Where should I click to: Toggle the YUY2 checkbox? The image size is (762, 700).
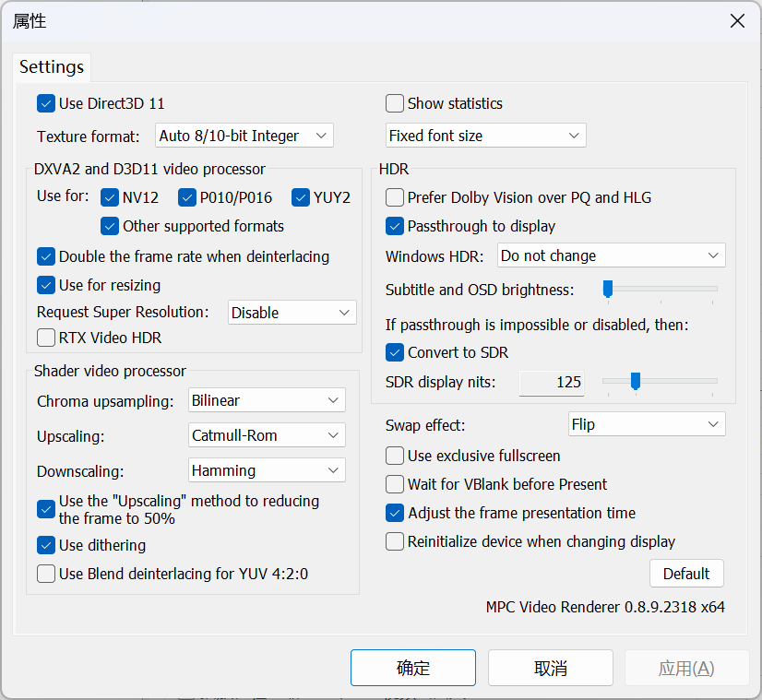301,196
